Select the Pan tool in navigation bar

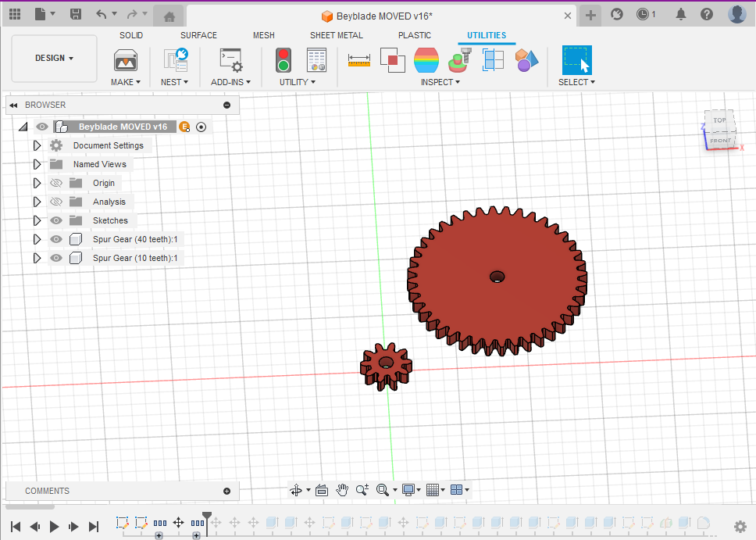coord(342,490)
